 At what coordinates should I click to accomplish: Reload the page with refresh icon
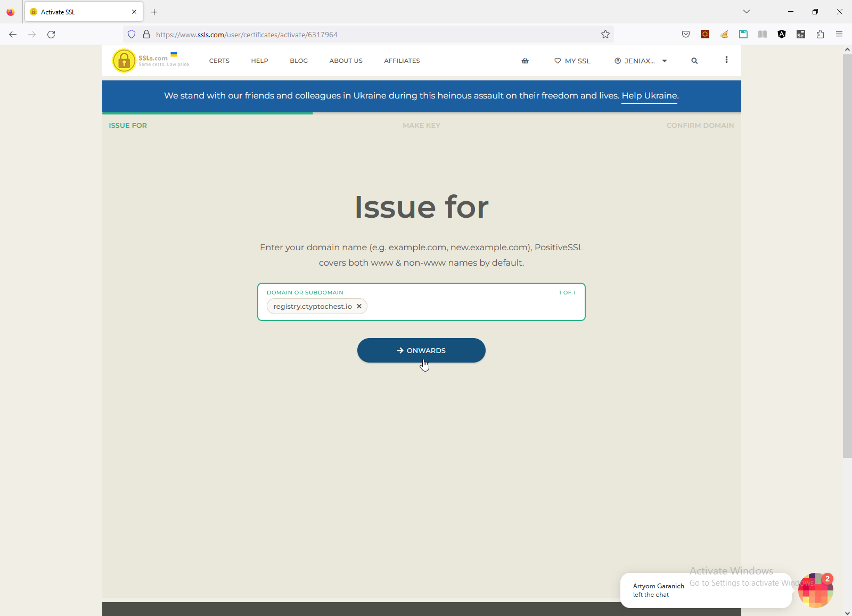[51, 35]
